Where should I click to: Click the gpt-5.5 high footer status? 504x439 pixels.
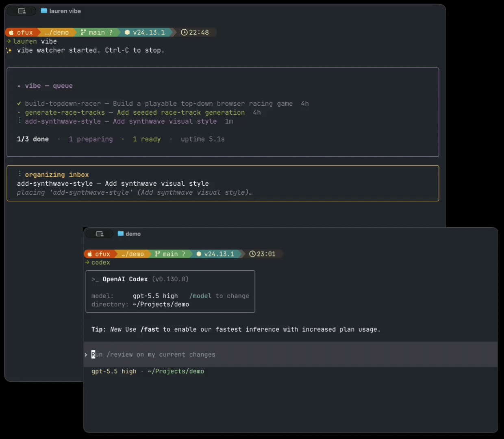click(x=114, y=371)
